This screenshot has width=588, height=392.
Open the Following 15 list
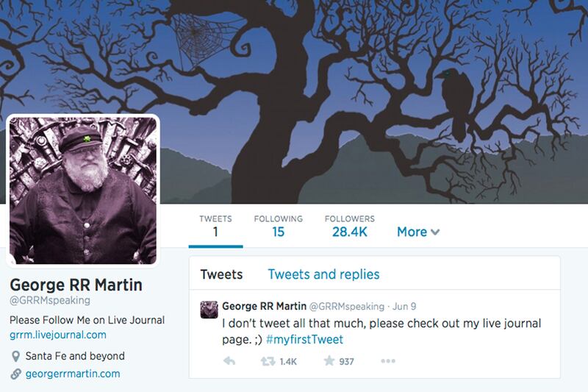click(279, 226)
